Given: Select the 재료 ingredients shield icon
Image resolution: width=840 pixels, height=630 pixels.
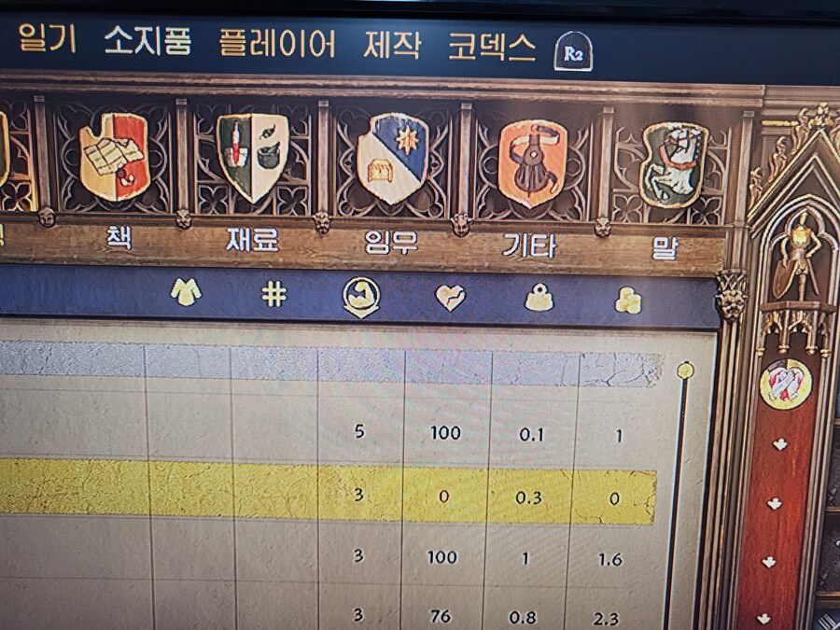Looking at the screenshot, I should click(x=252, y=157).
